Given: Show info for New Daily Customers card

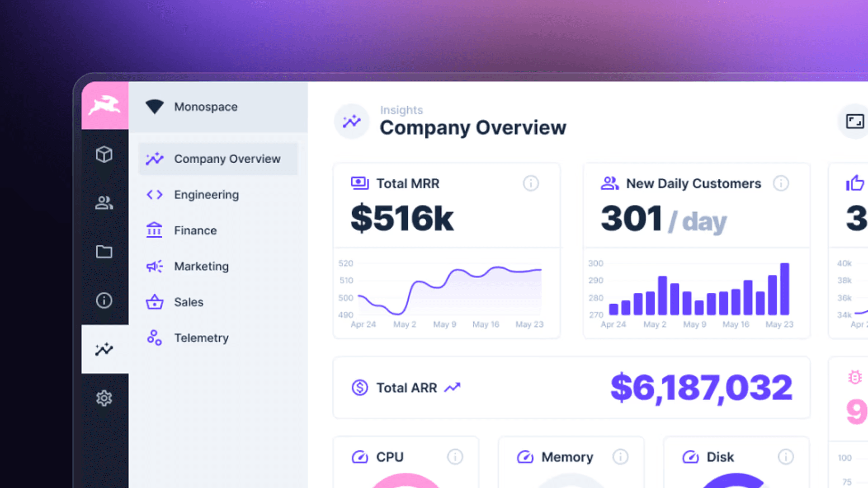Looking at the screenshot, I should coord(781,183).
